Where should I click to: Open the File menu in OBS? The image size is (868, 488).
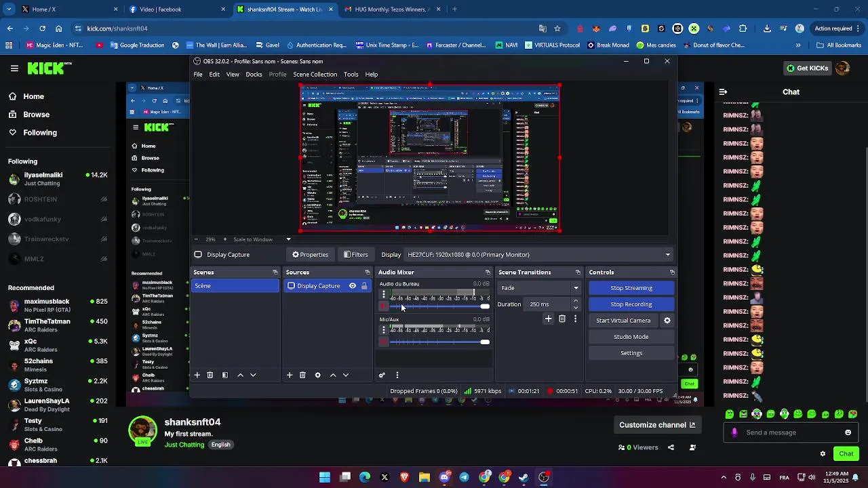point(198,75)
